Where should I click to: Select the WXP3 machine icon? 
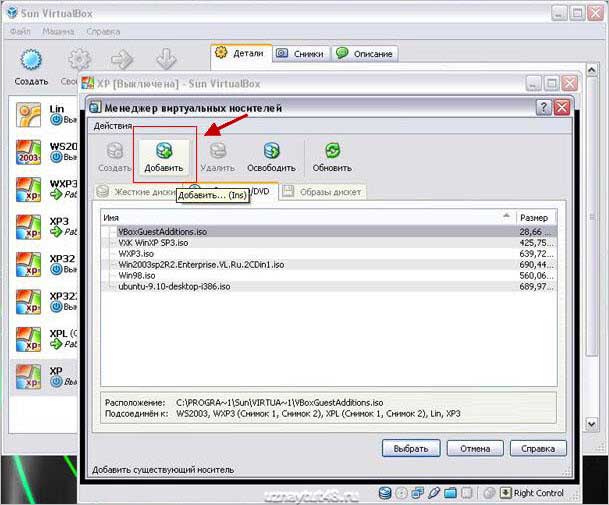pyautogui.click(x=28, y=190)
